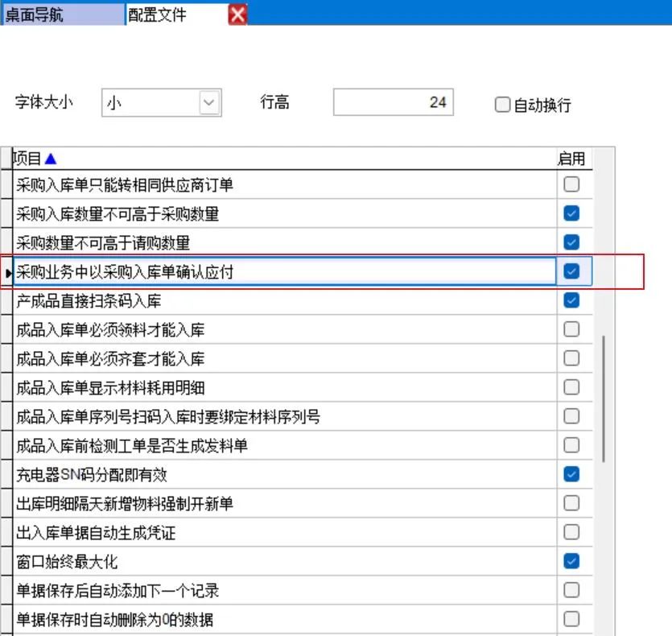Disable 采购数量不可高于请购数量 setting
672x636 pixels.
pyautogui.click(x=571, y=242)
